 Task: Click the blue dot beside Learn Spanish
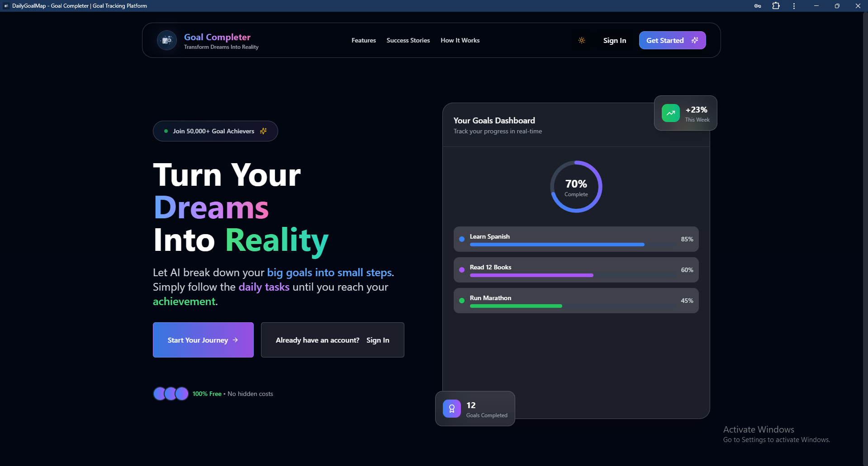462,239
